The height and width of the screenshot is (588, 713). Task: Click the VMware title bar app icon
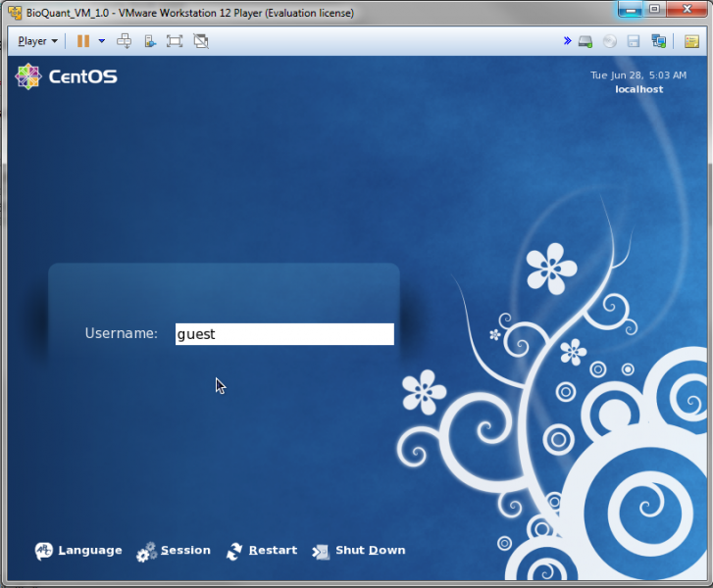(15, 13)
